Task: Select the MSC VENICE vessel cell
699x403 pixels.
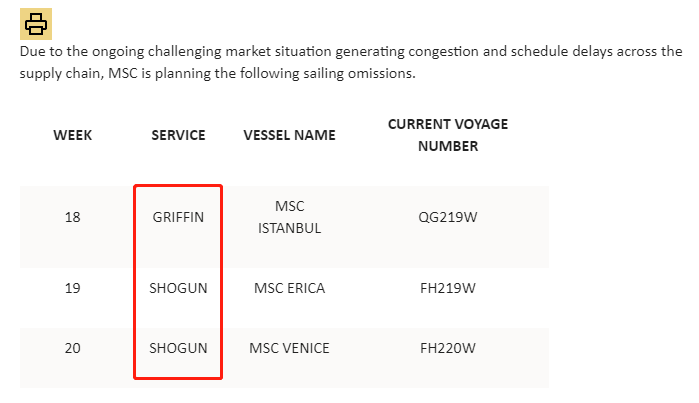Action: (289, 349)
